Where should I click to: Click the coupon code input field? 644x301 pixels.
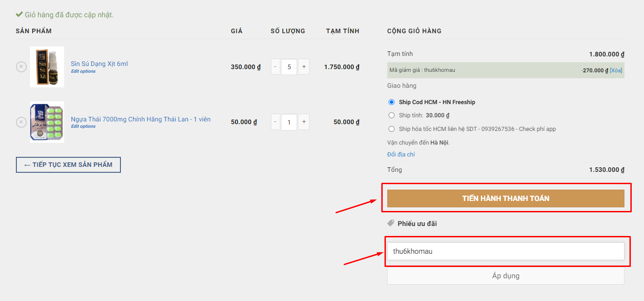point(505,251)
